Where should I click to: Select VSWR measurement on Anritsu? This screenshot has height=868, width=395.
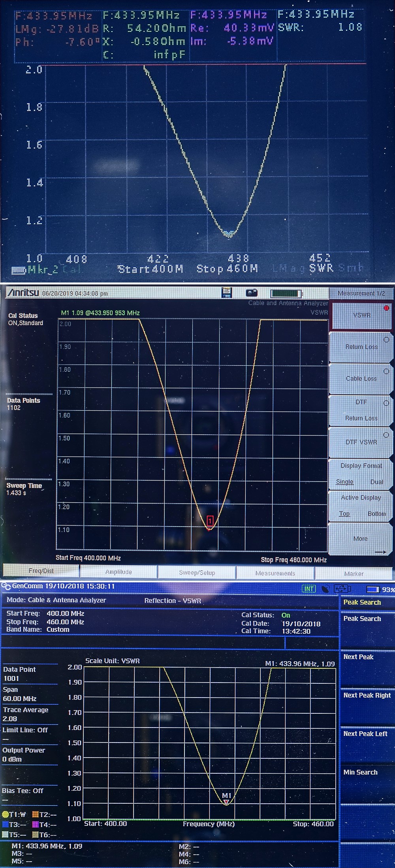pyautogui.click(x=362, y=315)
